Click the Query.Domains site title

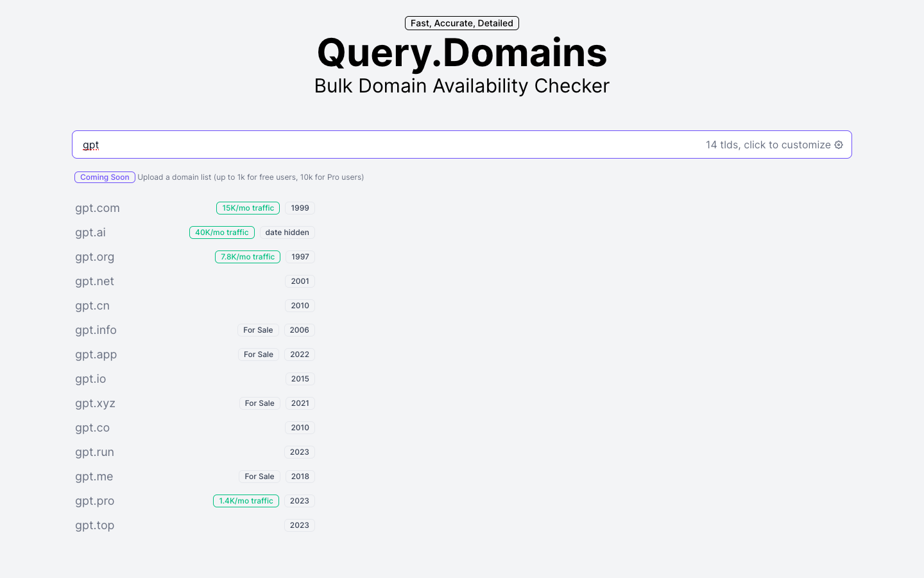(461, 53)
